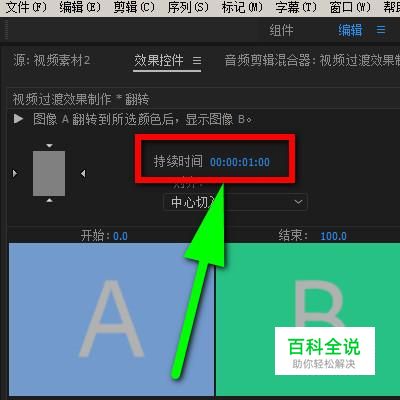
Task: Click the bottom edge selector arrow
Action: coord(49,200)
